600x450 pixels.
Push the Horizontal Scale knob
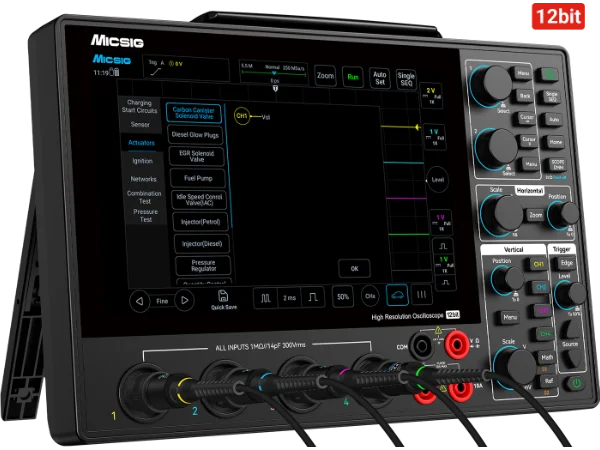(x=502, y=215)
